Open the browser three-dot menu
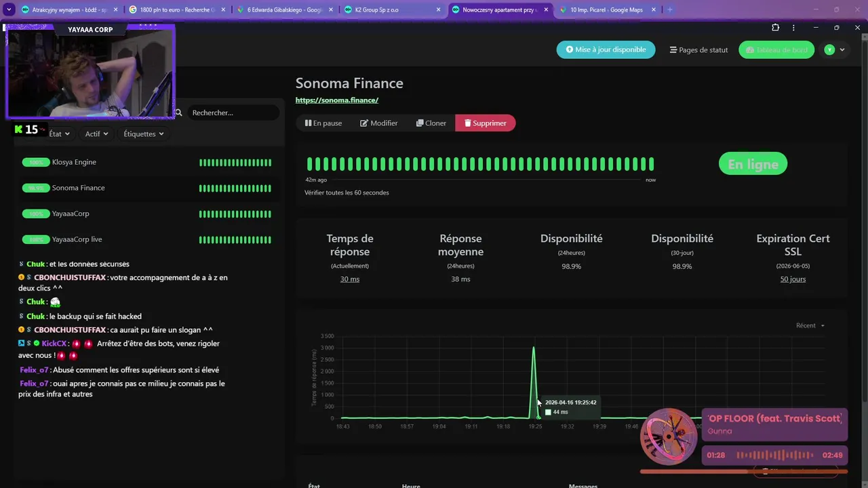This screenshot has height=488, width=868. pos(793,28)
